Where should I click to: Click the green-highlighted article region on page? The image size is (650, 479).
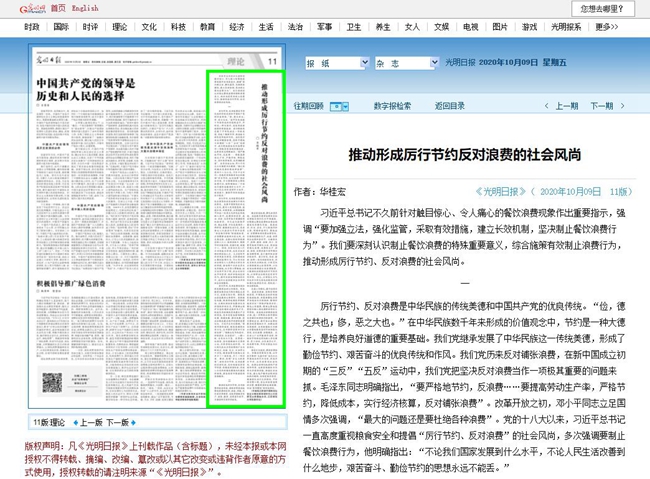coord(245,240)
